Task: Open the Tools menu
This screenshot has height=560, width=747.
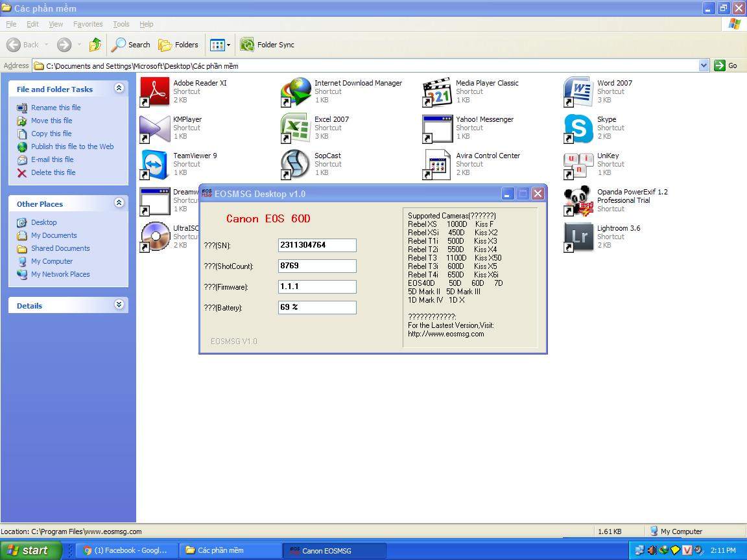Action: click(x=121, y=24)
